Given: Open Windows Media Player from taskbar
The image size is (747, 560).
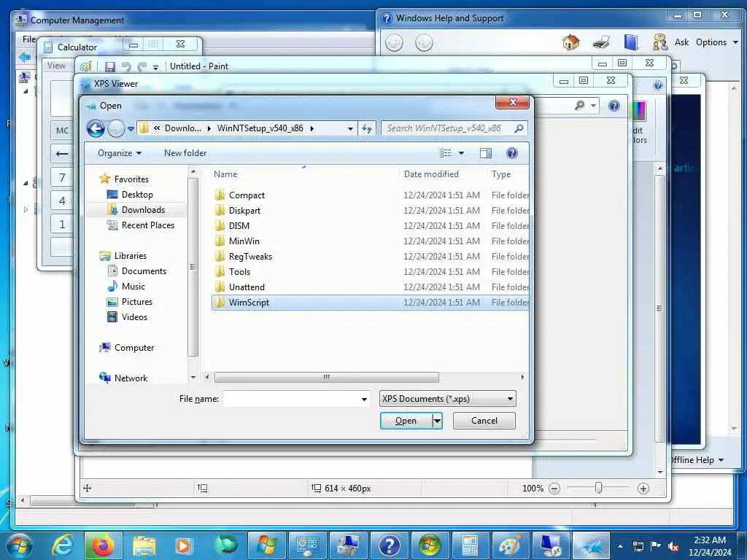Looking at the screenshot, I should [x=183, y=545].
